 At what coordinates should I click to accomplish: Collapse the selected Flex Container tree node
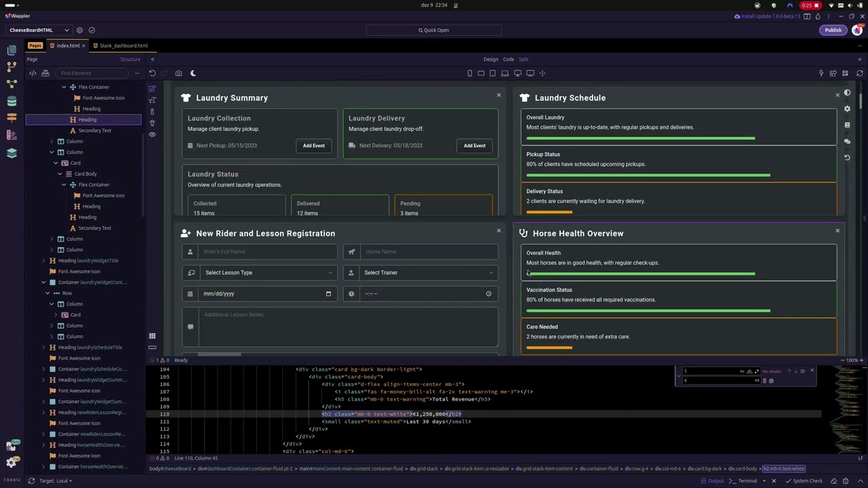[64, 87]
